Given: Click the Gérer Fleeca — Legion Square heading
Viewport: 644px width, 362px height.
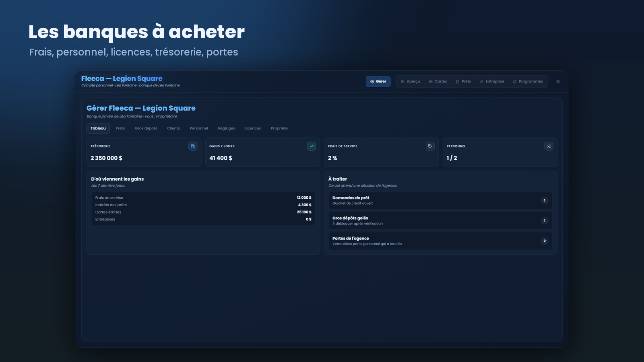Looking at the screenshot, I should click(x=141, y=108).
